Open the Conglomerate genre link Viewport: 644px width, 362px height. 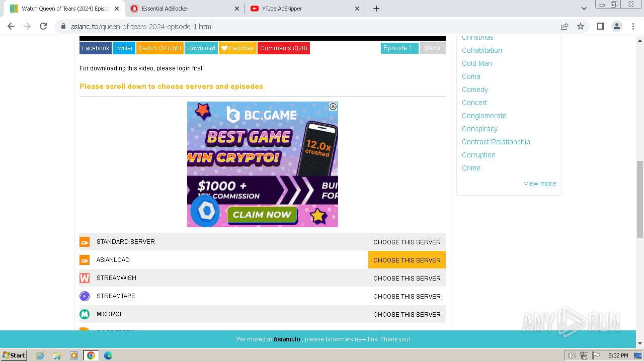click(x=484, y=116)
